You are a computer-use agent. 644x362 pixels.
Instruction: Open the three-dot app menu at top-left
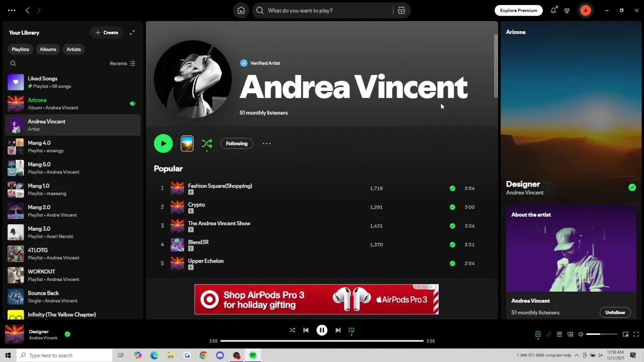(12, 11)
